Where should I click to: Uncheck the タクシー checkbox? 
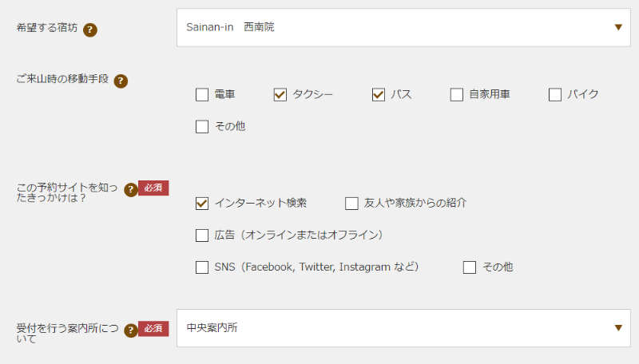280,95
